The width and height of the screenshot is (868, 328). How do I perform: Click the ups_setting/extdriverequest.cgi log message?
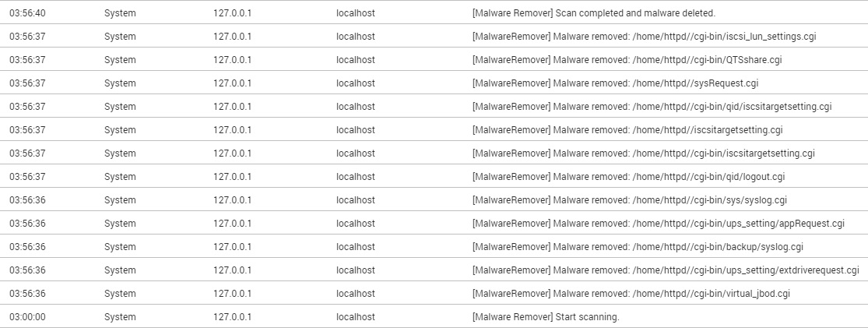(x=666, y=270)
